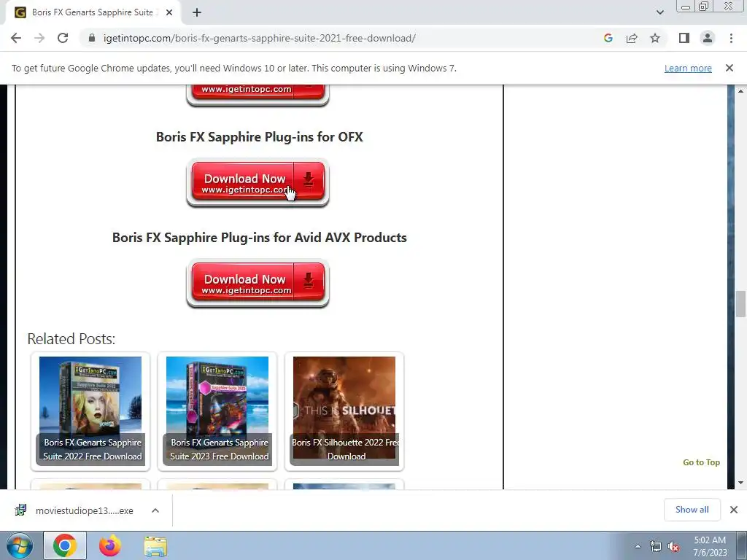Launch Firefox from the taskbar
The height and width of the screenshot is (560, 747).
click(x=110, y=545)
